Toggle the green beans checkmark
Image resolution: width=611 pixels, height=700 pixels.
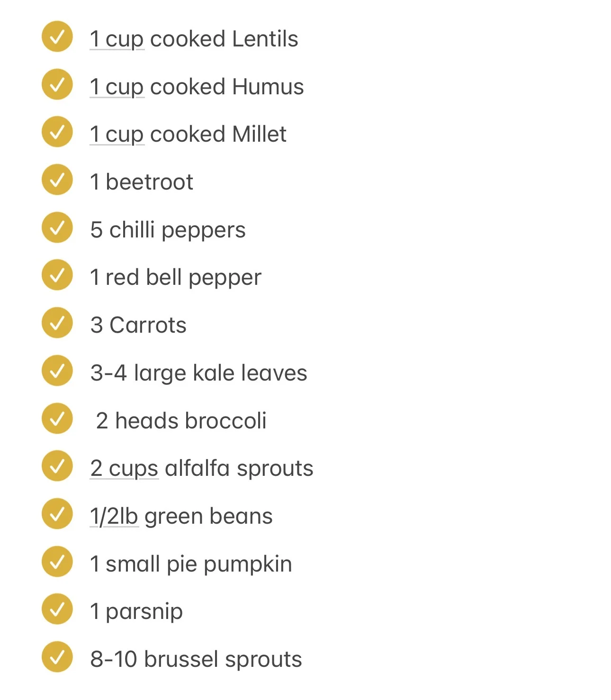pos(57,514)
